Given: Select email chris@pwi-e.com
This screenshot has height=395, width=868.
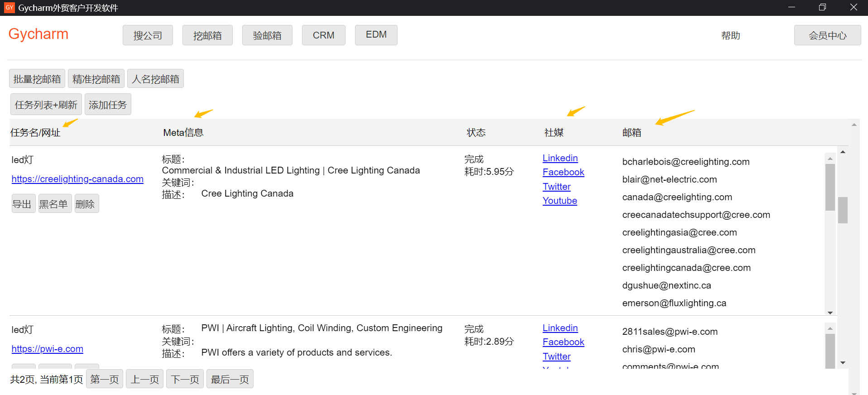Looking at the screenshot, I should click(x=658, y=349).
